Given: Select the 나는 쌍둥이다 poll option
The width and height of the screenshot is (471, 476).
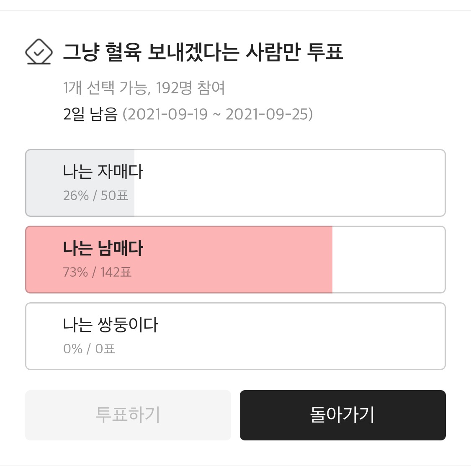Looking at the screenshot, I should coord(235,336).
